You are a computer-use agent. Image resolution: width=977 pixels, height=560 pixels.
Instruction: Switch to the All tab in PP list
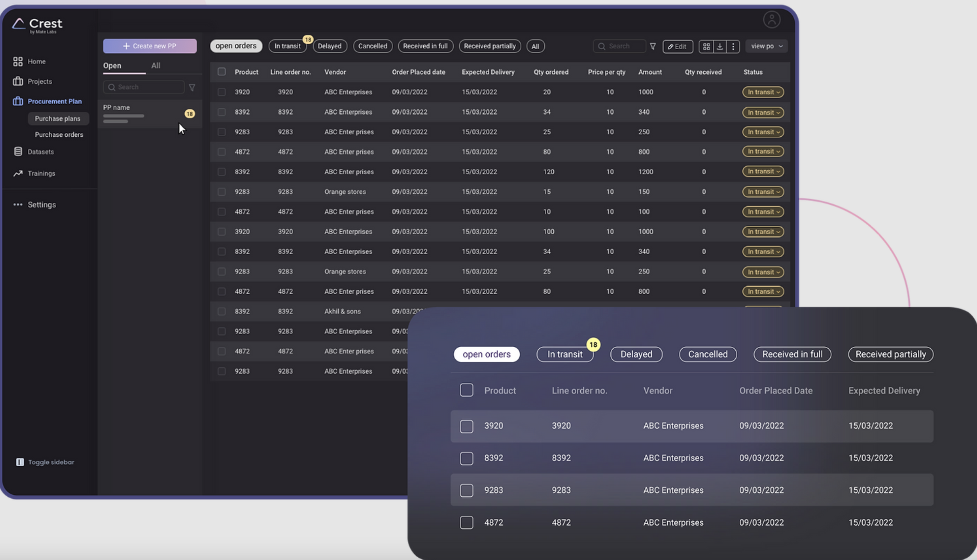tap(155, 66)
